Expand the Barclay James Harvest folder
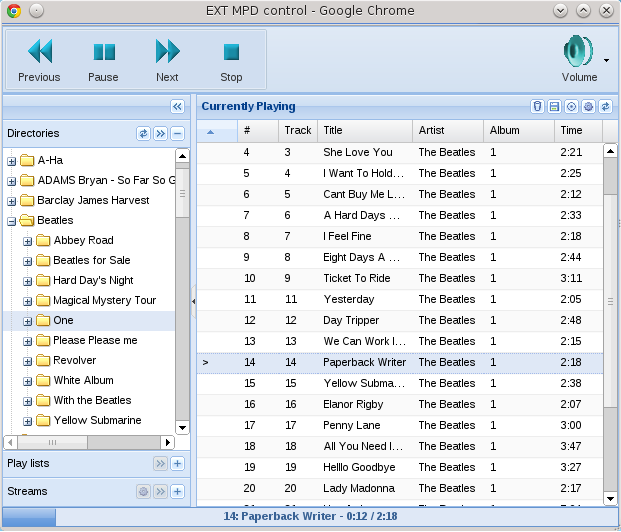Screen dimensions: 621x532 11,201
